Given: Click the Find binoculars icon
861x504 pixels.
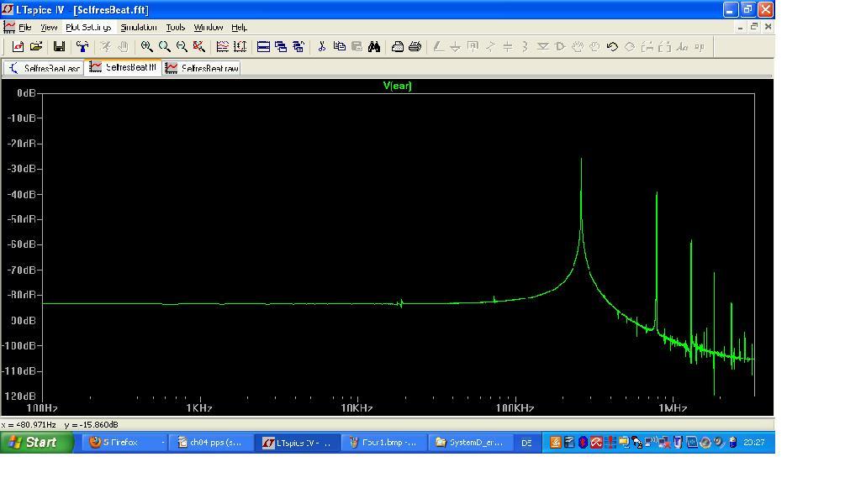Looking at the screenshot, I should pos(374,47).
